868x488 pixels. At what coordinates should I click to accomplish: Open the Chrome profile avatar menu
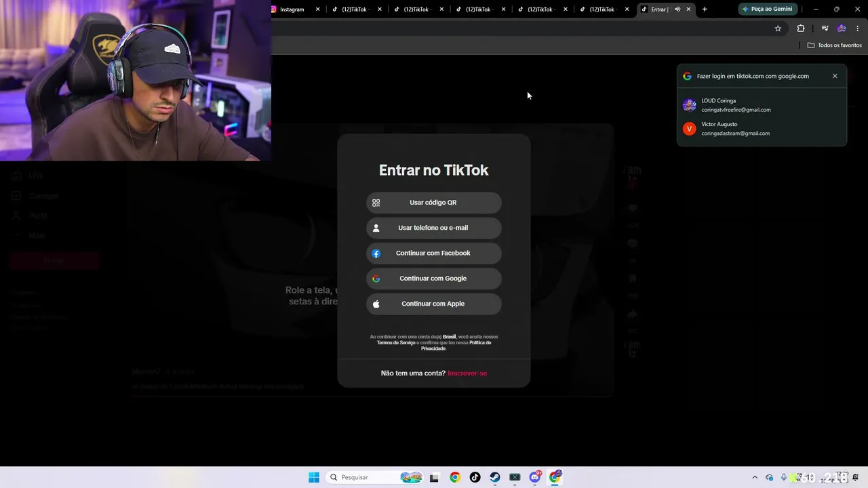(x=842, y=28)
